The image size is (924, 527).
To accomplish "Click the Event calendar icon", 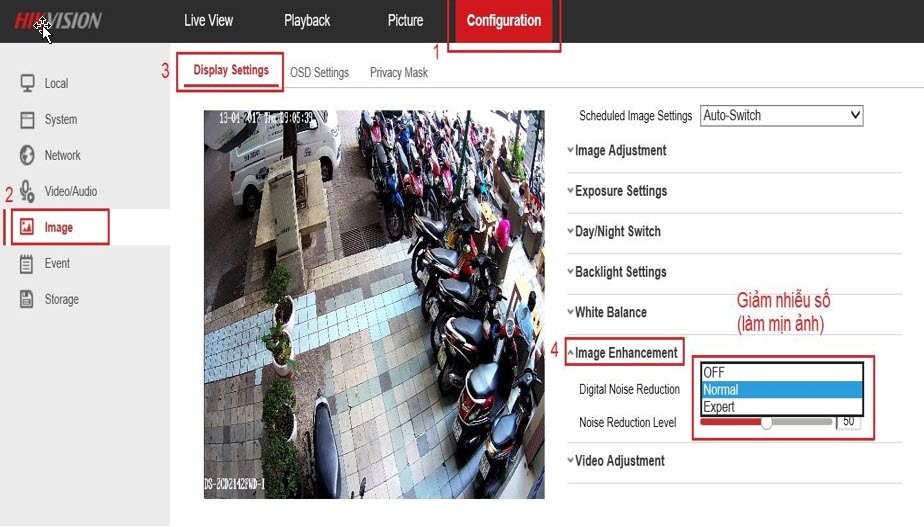I will point(27,263).
